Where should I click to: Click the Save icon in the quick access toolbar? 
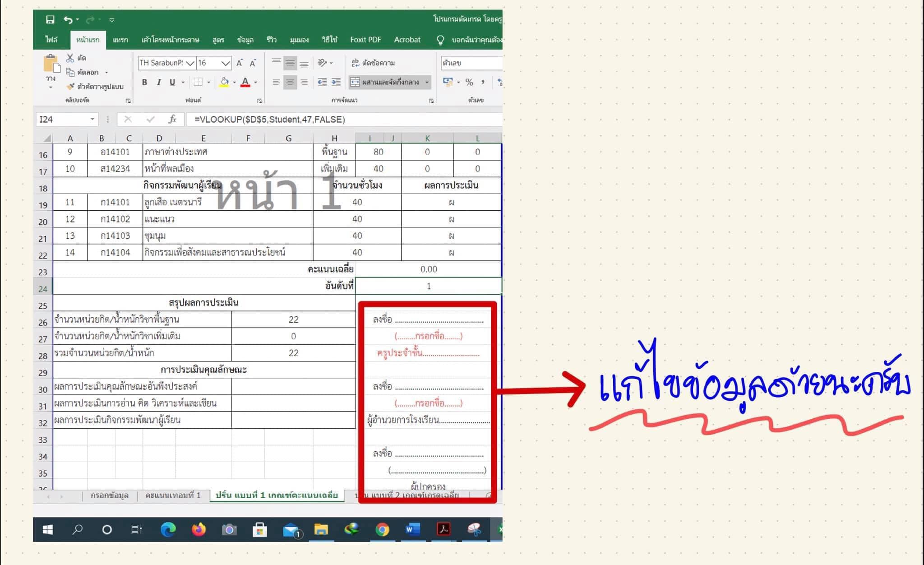[x=50, y=19]
